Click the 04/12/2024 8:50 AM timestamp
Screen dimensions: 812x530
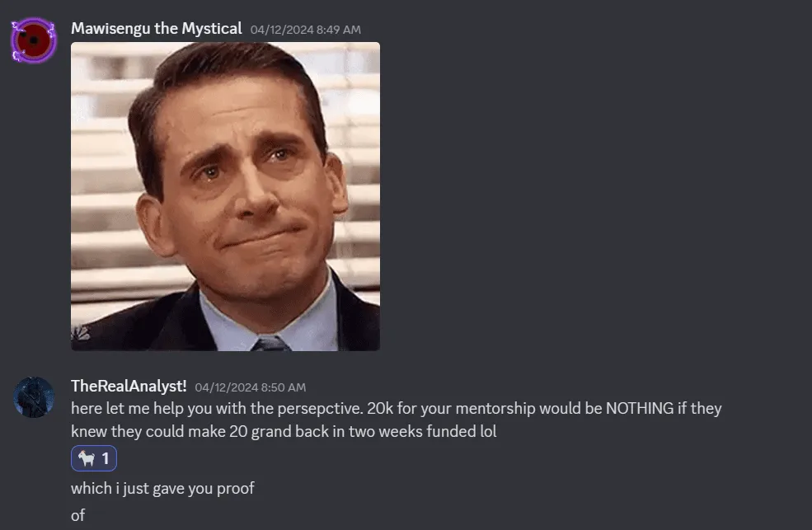click(250, 387)
